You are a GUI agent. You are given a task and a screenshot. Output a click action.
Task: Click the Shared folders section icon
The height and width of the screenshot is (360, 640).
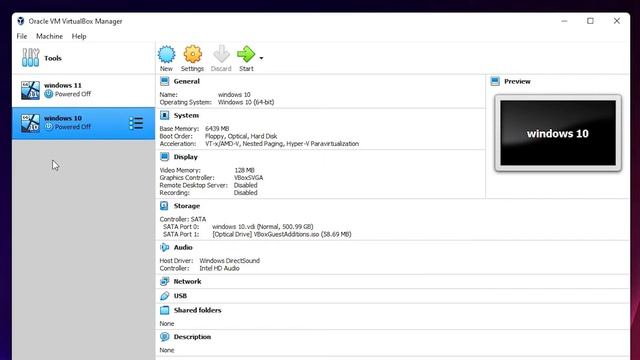164,310
